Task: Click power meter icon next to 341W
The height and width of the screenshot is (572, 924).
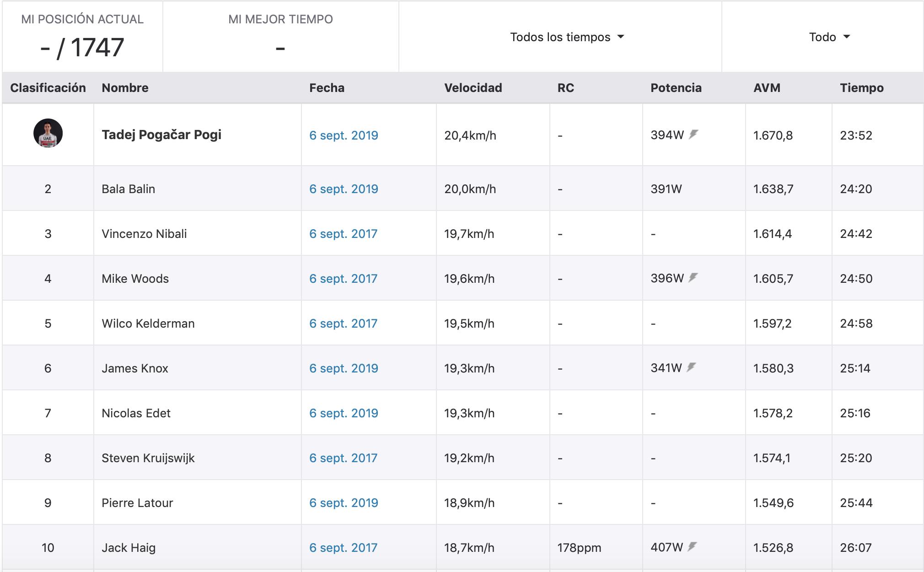Action: [691, 367]
